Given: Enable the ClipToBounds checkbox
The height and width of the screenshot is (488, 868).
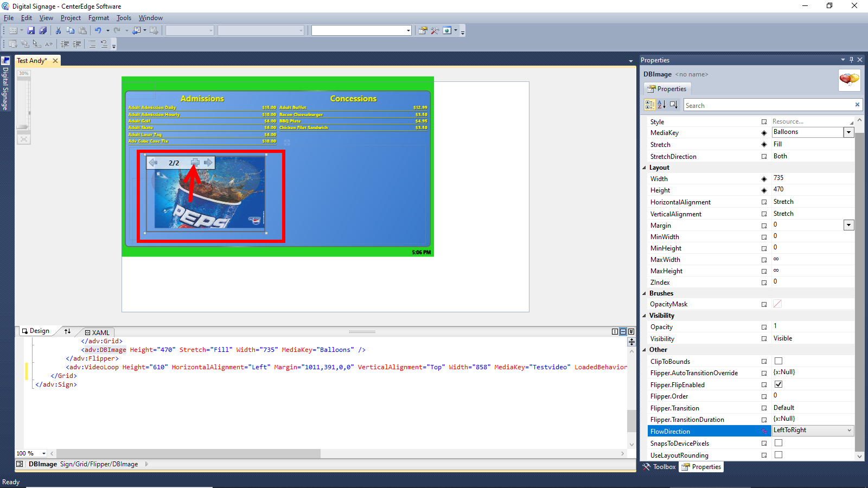Looking at the screenshot, I should (778, 361).
